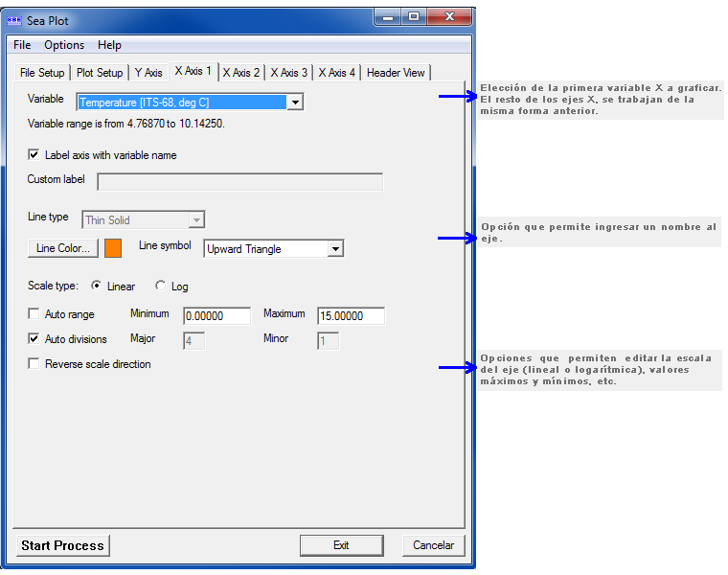This screenshot has width=728, height=575.
Task: Open the Options menu
Action: (x=64, y=45)
